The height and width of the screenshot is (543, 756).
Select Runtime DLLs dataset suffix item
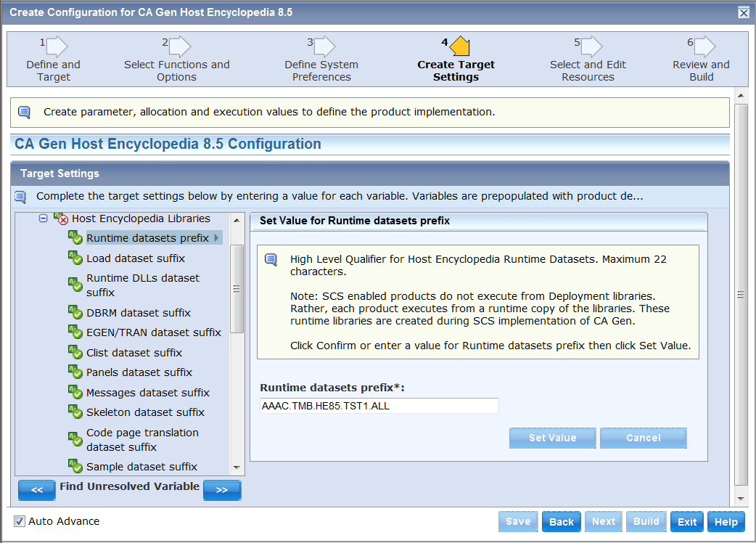pos(143,285)
